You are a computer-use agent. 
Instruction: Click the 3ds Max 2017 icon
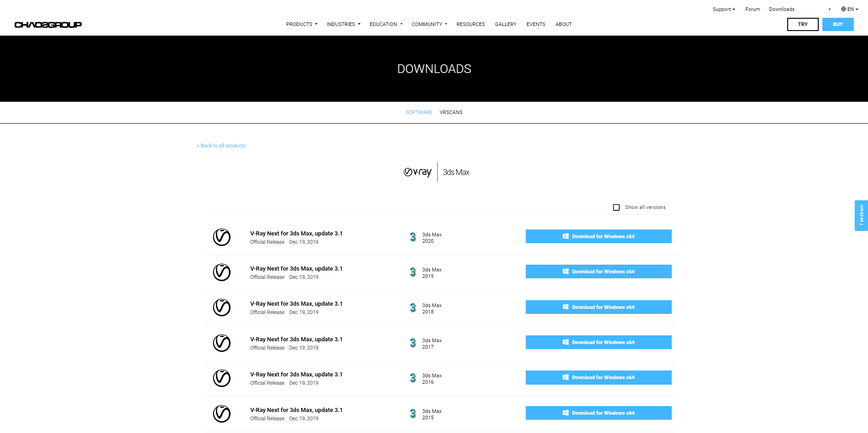tap(413, 343)
